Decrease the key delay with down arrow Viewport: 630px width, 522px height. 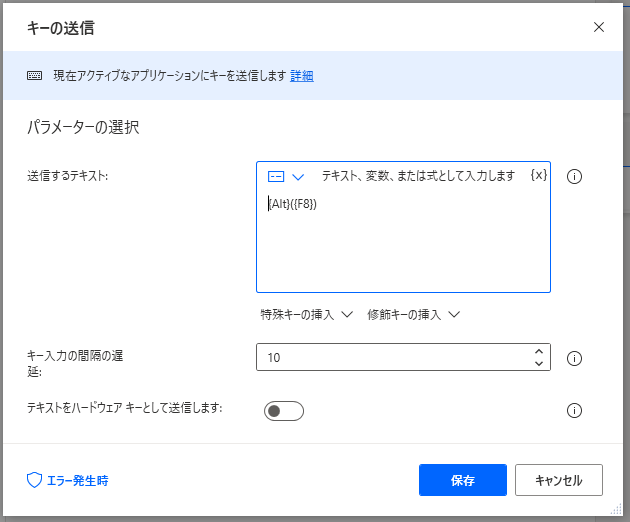click(x=539, y=364)
